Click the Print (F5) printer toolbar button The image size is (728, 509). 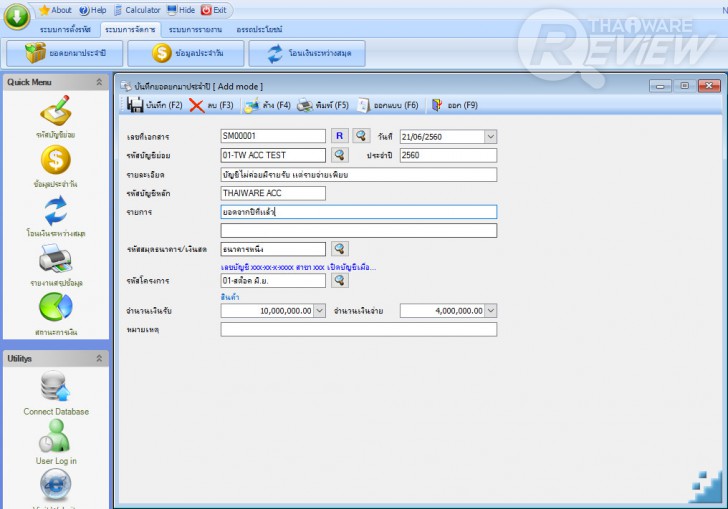[323, 105]
